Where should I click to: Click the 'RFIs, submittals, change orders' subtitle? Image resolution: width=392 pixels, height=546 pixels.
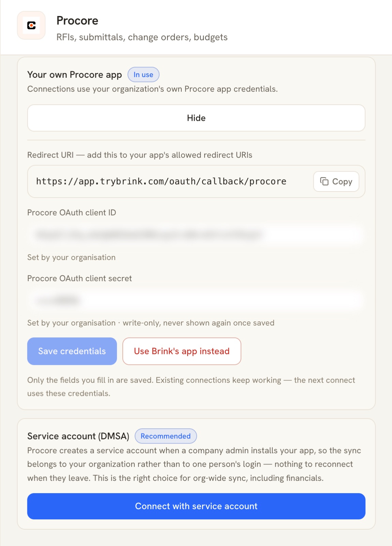click(x=142, y=37)
